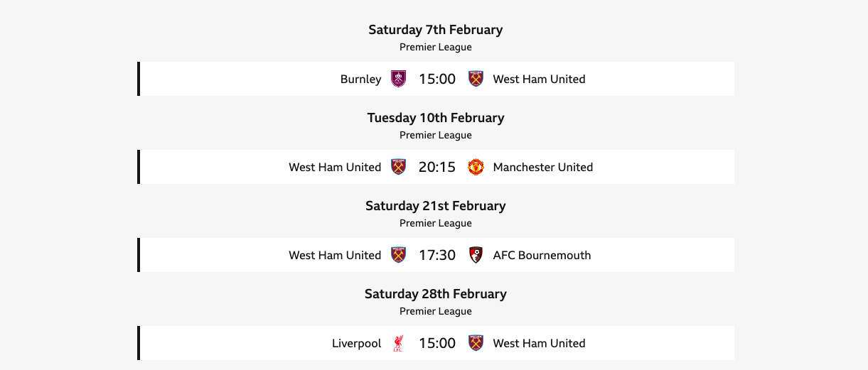Click the 17:30 kick-off time
Viewport: 868px width, 370px height.
pos(437,255)
